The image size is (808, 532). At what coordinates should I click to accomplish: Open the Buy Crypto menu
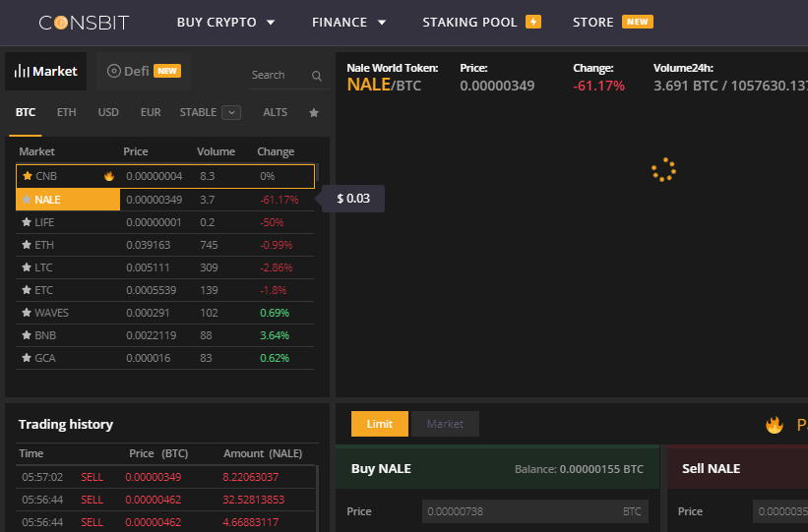click(x=217, y=23)
